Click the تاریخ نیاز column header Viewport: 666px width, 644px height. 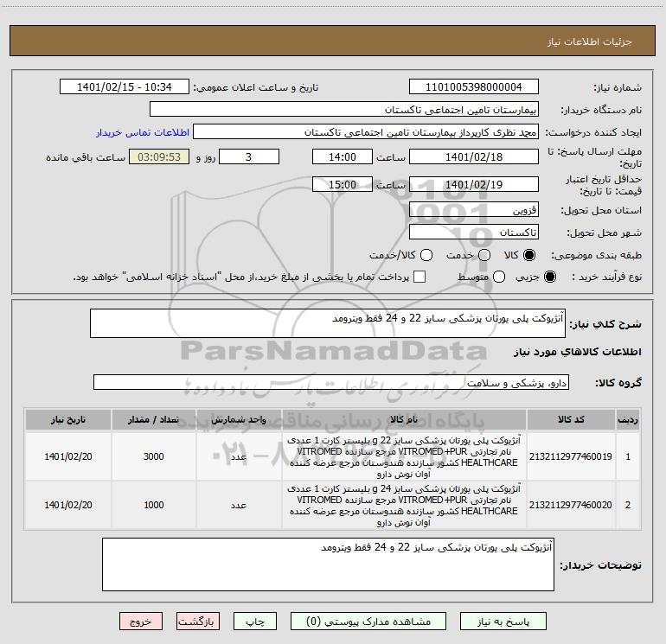click(68, 420)
